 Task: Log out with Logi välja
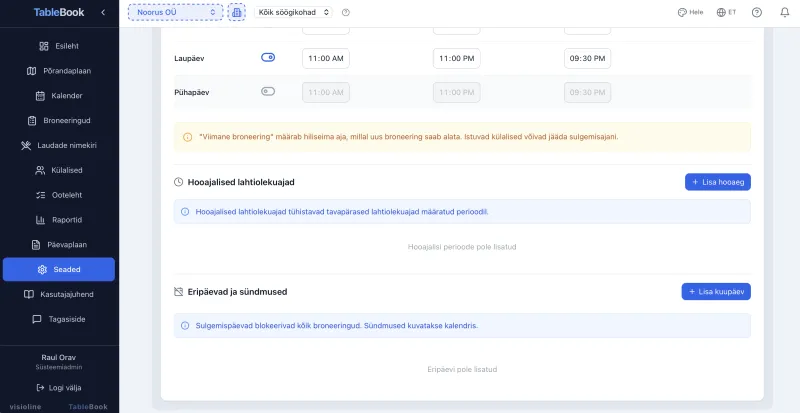point(59,387)
